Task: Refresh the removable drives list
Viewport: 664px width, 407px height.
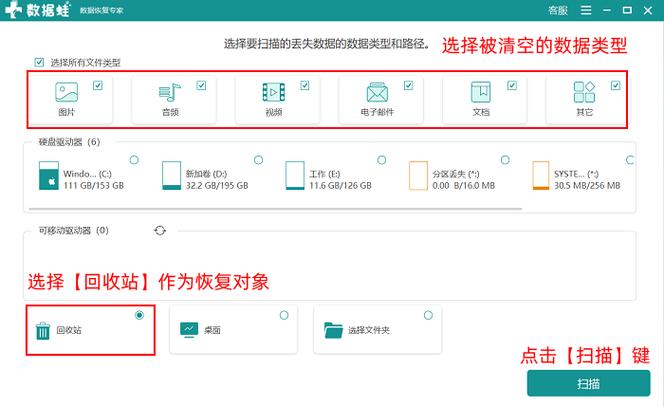Action: coord(160,230)
